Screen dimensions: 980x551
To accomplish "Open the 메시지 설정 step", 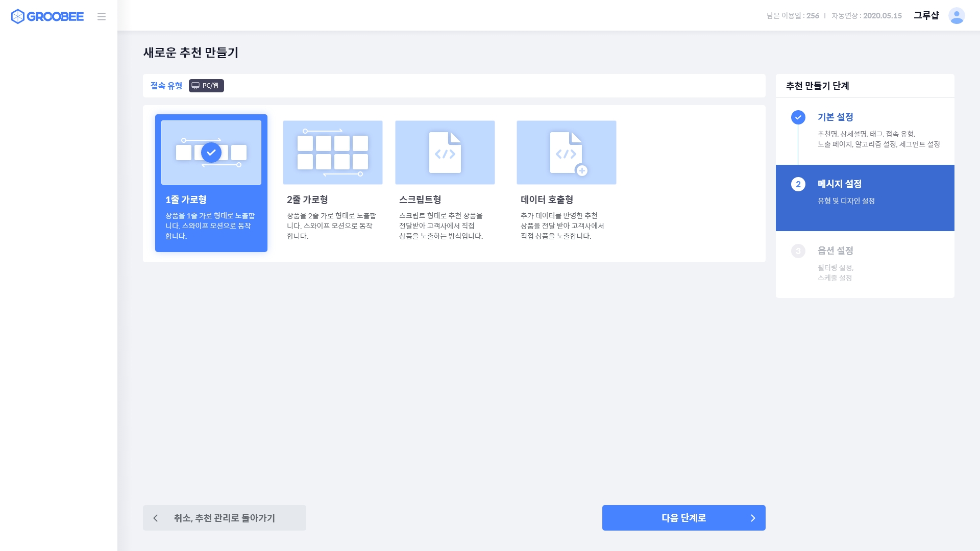I will click(839, 184).
